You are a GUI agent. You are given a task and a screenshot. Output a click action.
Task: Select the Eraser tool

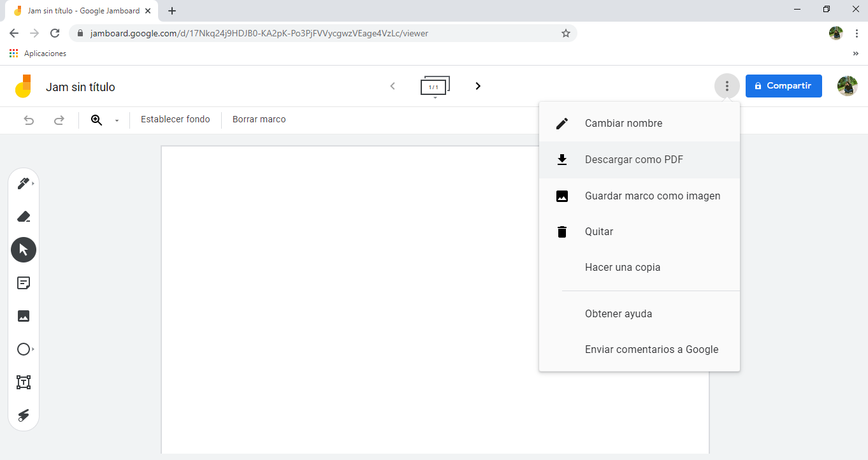(x=24, y=217)
